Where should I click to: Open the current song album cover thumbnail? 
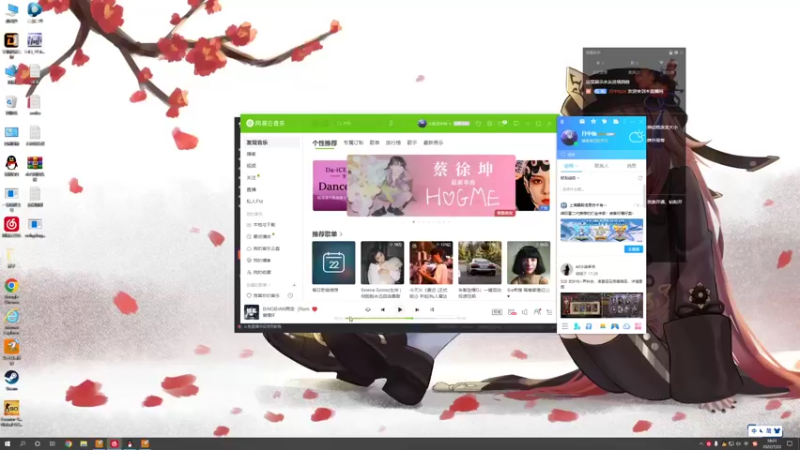tap(251, 312)
